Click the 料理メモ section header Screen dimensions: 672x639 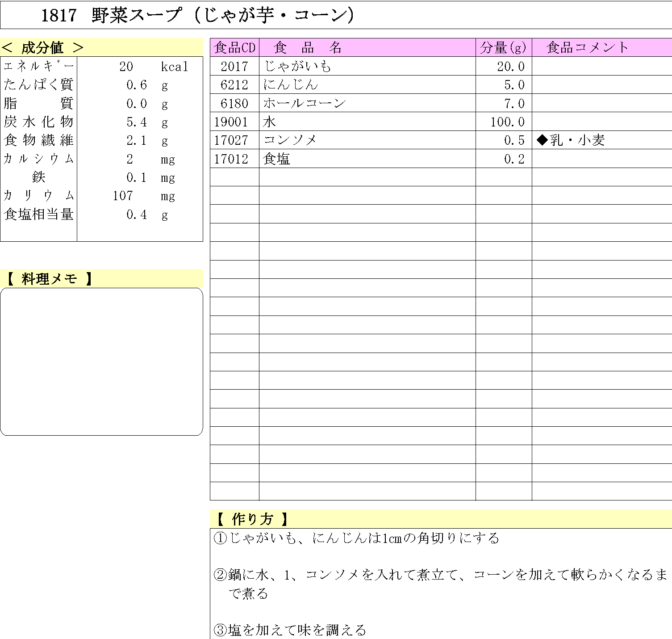(49, 279)
